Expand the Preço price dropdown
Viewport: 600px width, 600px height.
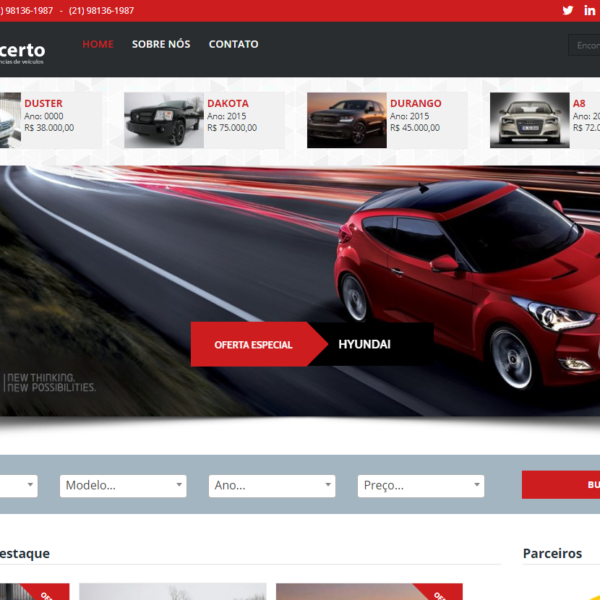(420, 486)
